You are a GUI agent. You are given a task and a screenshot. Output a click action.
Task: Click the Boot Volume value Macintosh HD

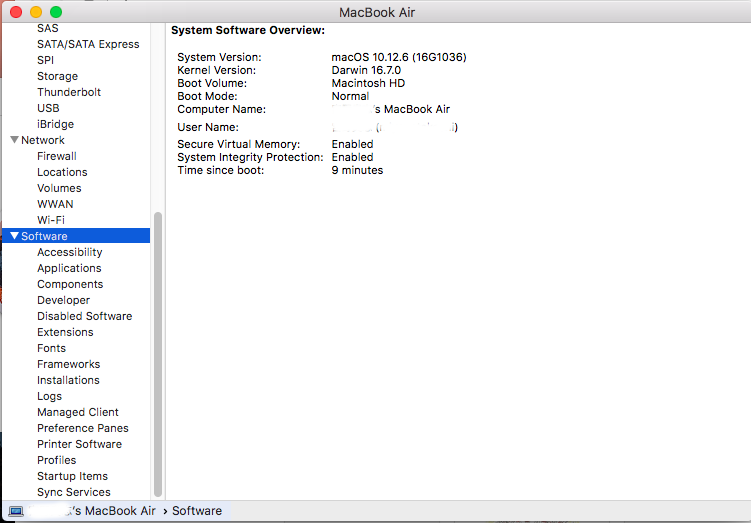368,83
